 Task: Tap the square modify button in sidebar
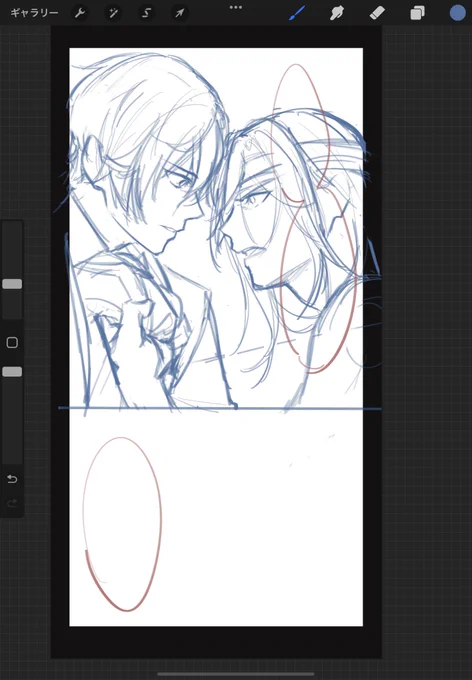click(x=12, y=343)
